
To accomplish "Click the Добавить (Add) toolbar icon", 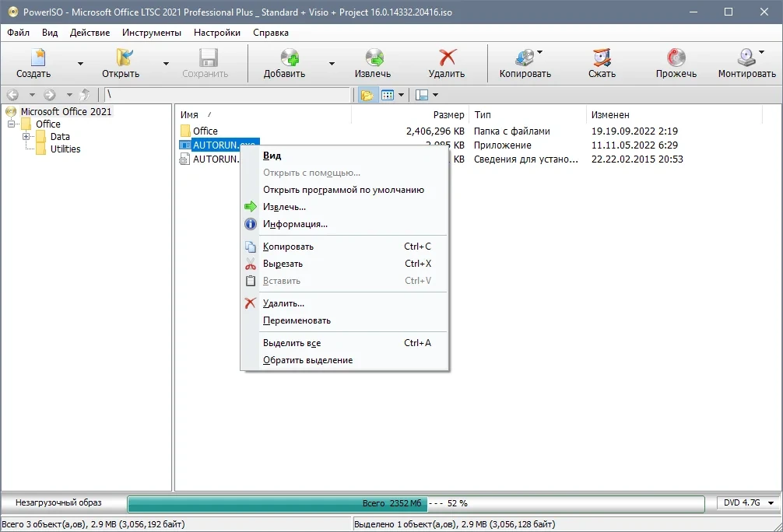I will click(x=290, y=58).
